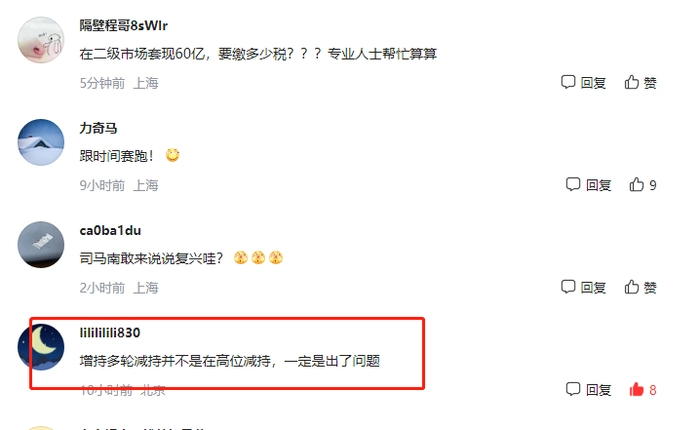Click thumbs-up icon on 力奇马's comment

[x=636, y=184]
